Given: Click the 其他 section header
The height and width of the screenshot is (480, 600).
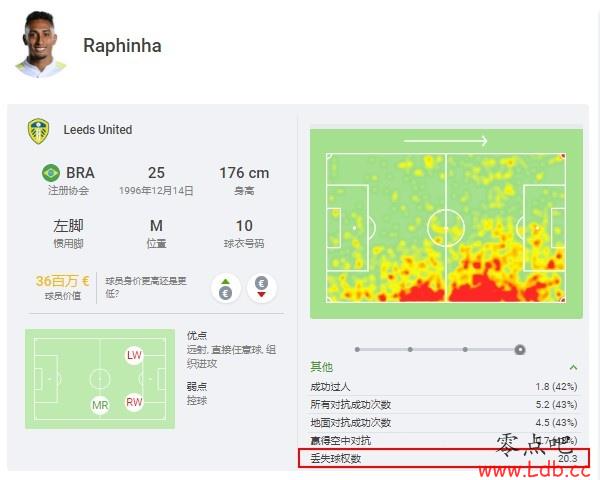Looking at the screenshot, I should coord(321,367).
